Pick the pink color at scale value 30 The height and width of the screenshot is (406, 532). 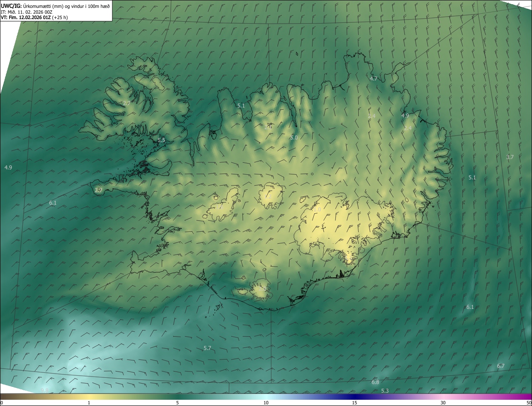(x=443, y=396)
